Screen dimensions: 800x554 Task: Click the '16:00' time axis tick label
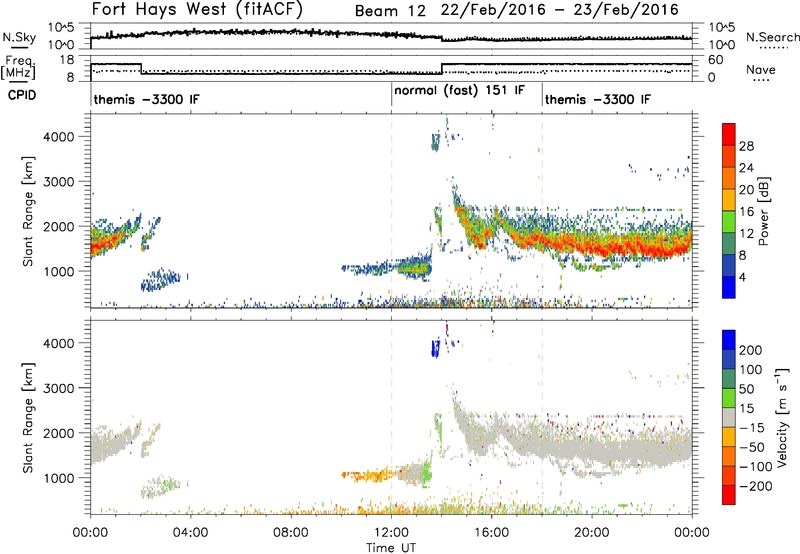(x=491, y=533)
